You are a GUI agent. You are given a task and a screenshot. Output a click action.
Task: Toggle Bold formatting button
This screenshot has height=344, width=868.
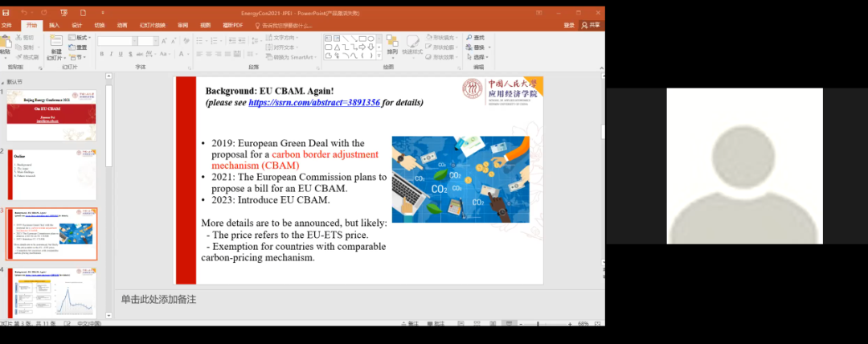tap(101, 55)
